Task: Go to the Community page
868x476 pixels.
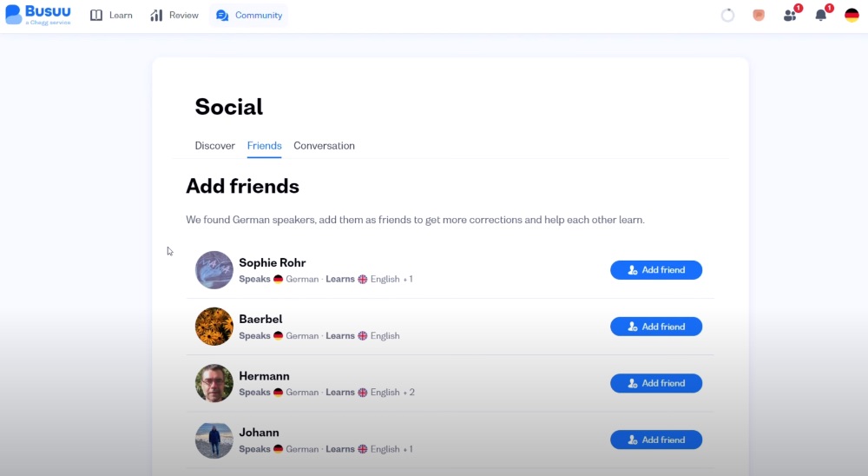Action: pyautogui.click(x=249, y=15)
